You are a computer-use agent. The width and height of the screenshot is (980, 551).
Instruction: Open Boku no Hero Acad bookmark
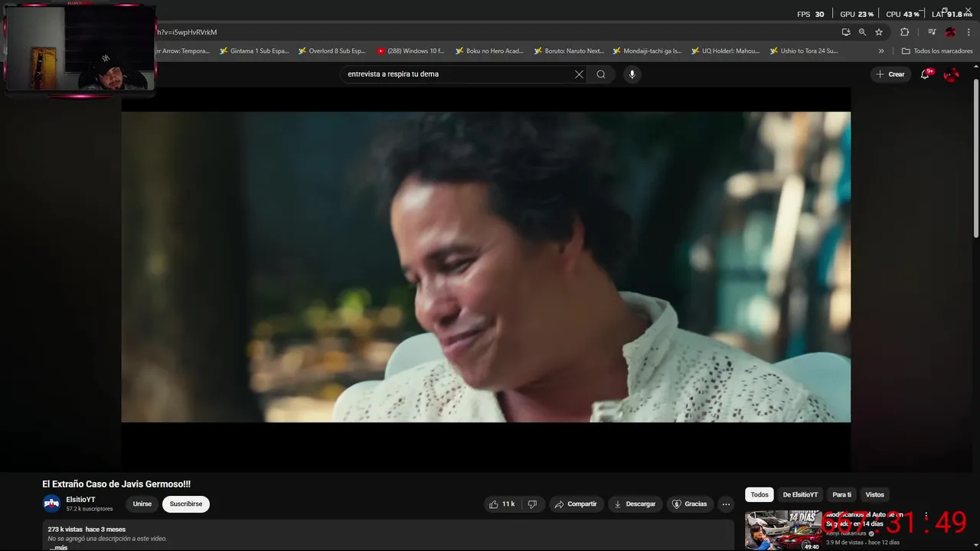[x=489, y=51]
